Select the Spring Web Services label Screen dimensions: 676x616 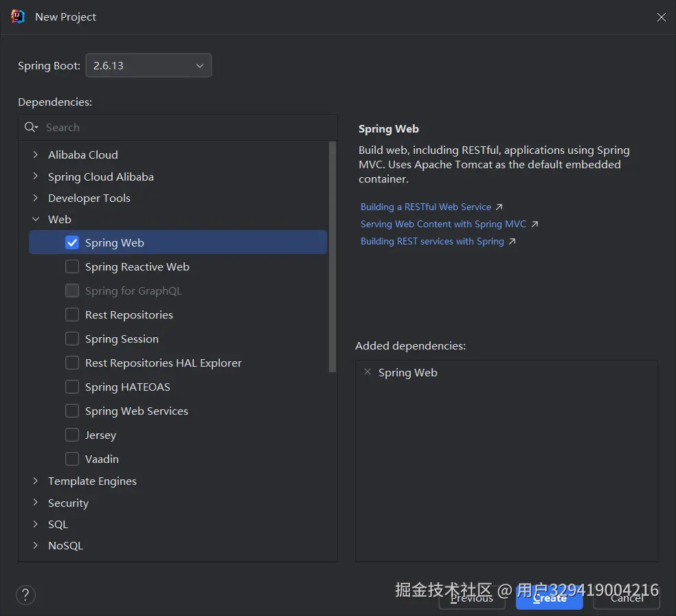point(137,411)
